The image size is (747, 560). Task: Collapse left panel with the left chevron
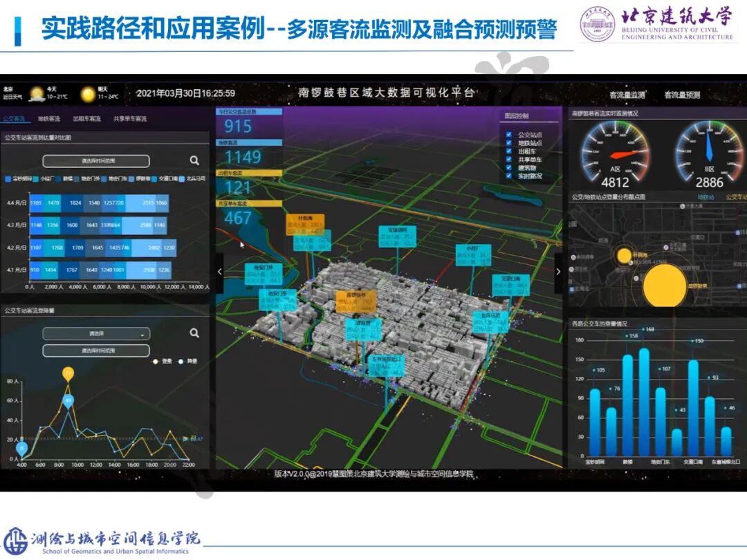[x=220, y=272]
